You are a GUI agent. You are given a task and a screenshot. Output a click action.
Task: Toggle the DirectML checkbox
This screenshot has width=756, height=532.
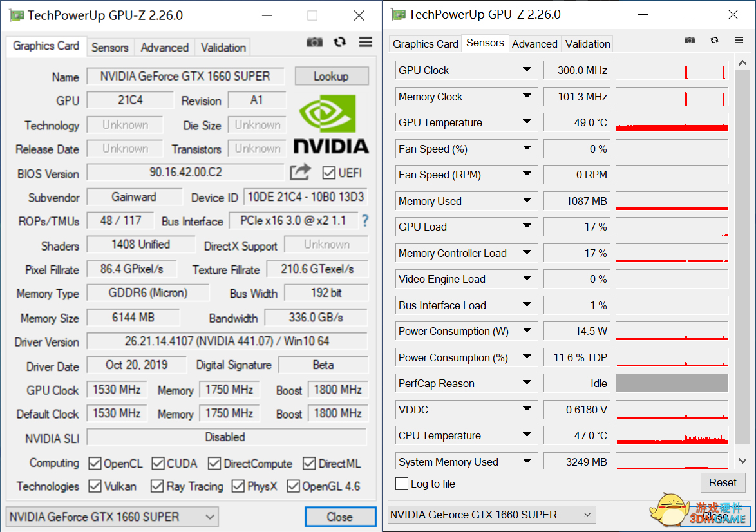pyautogui.click(x=309, y=464)
